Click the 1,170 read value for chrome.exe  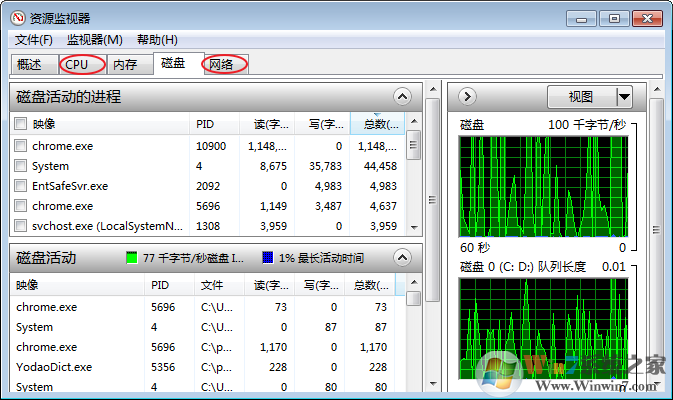[273, 347]
